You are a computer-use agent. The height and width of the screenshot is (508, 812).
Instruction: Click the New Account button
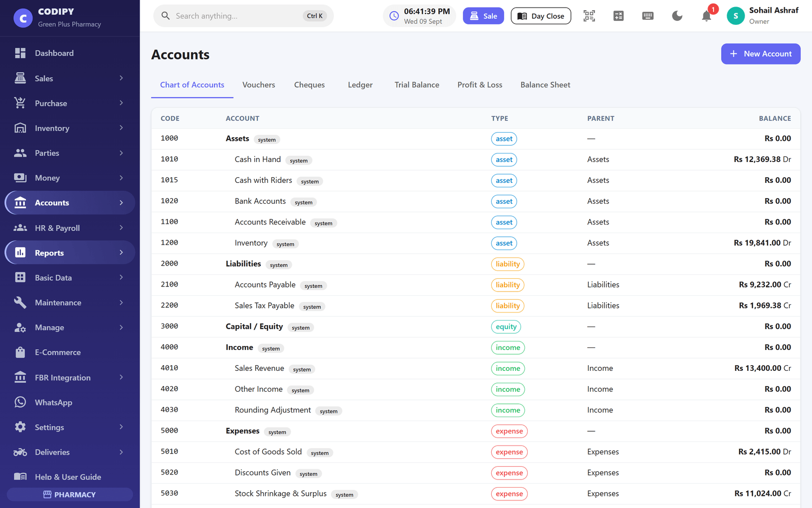[x=761, y=54]
